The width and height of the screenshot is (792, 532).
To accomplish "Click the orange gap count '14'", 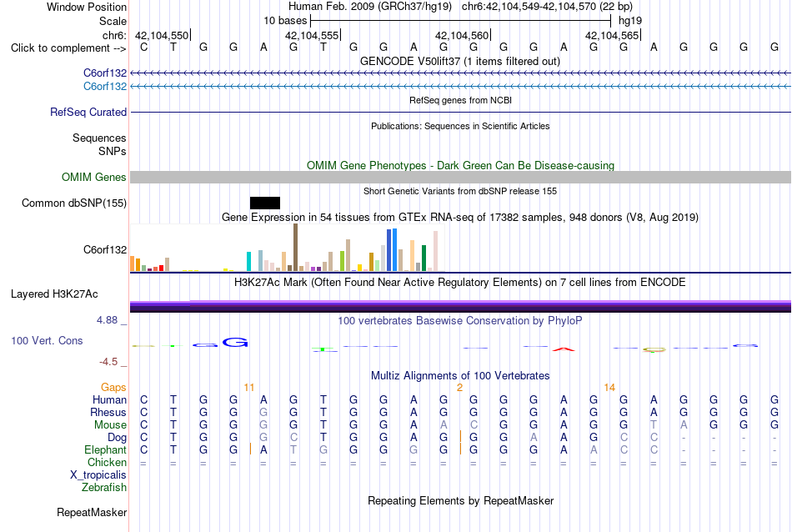I will [x=609, y=388].
